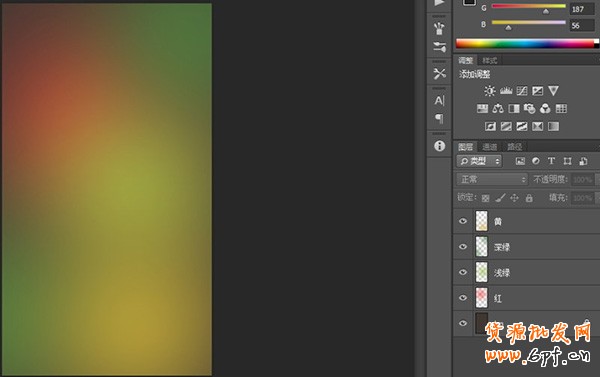Image resolution: width=600 pixels, height=377 pixels.
Task: Toggle lock image pixels brush icon
Action: 500,198
